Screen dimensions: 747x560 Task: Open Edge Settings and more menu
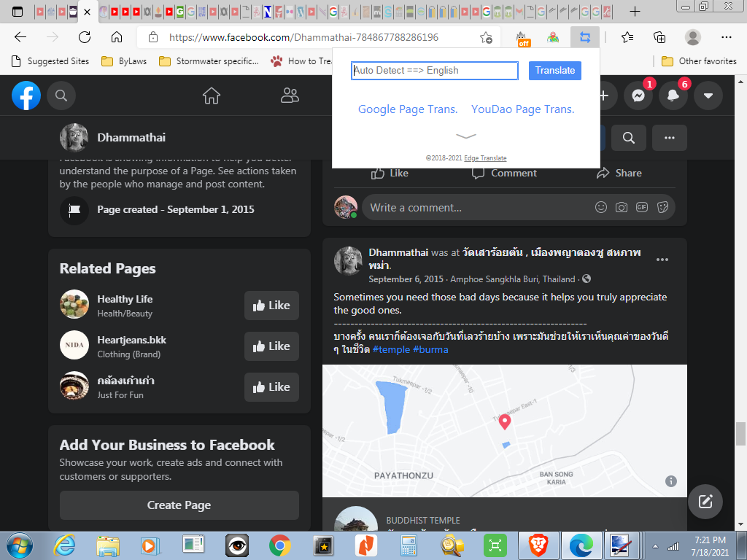point(727,37)
